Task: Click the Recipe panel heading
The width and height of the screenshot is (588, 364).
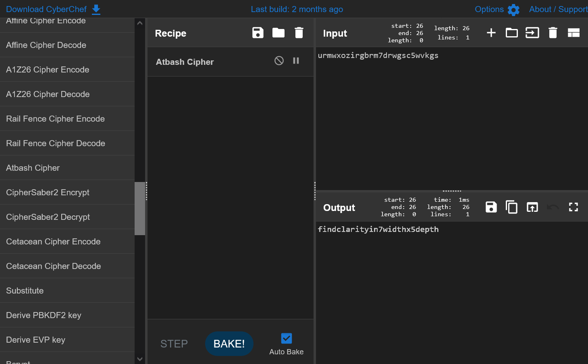Action: click(x=170, y=33)
